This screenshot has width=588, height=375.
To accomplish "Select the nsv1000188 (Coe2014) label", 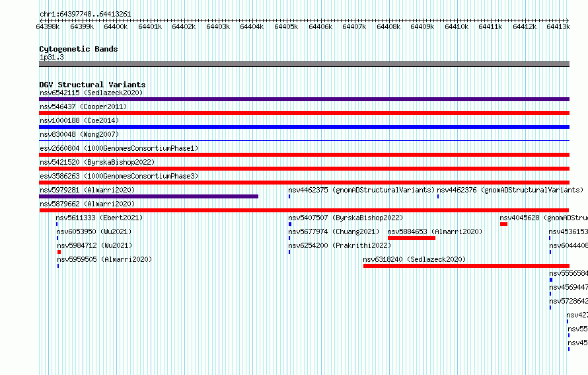I will pos(79,120).
